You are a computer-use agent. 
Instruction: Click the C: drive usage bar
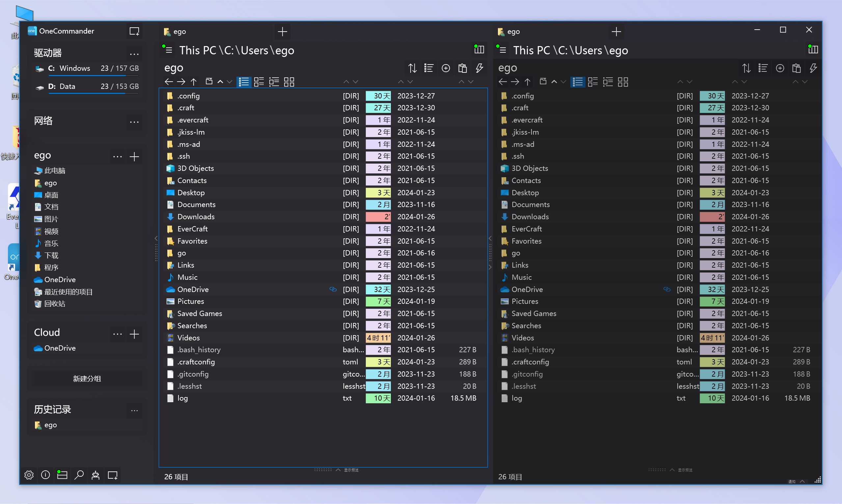pyautogui.click(x=94, y=75)
